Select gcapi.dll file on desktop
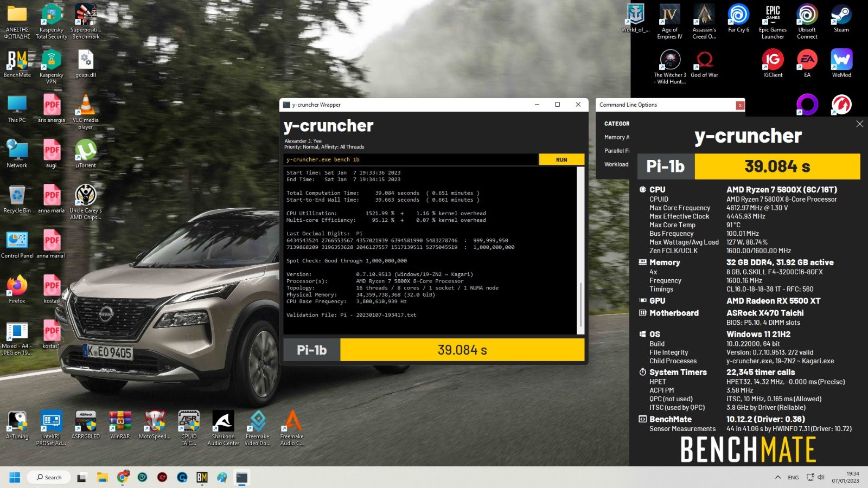The width and height of the screenshot is (868, 488). click(86, 63)
